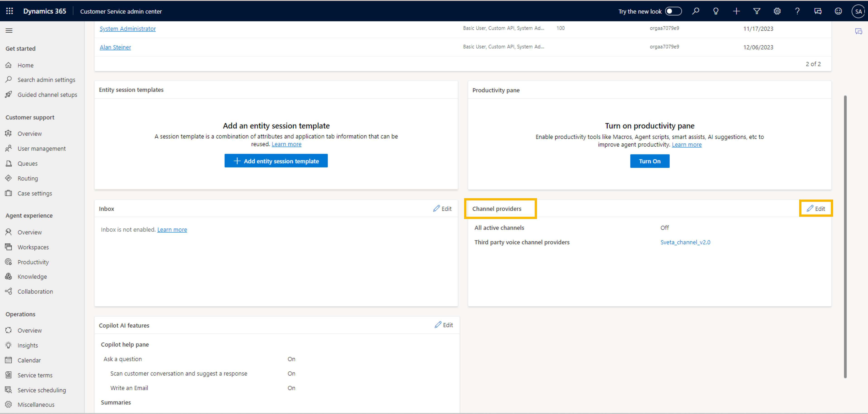Toggle the Try the new look switch
Image resolution: width=868 pixels, height=414 pixels.
673,11
